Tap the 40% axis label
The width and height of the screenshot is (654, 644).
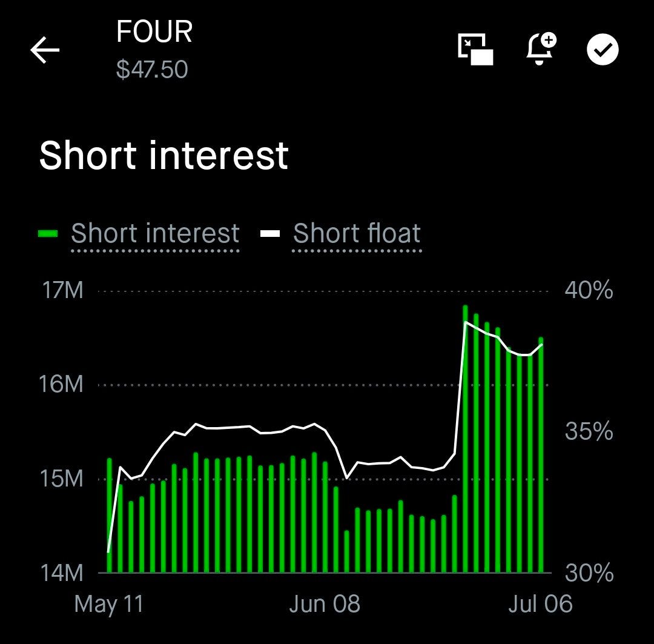589,290
